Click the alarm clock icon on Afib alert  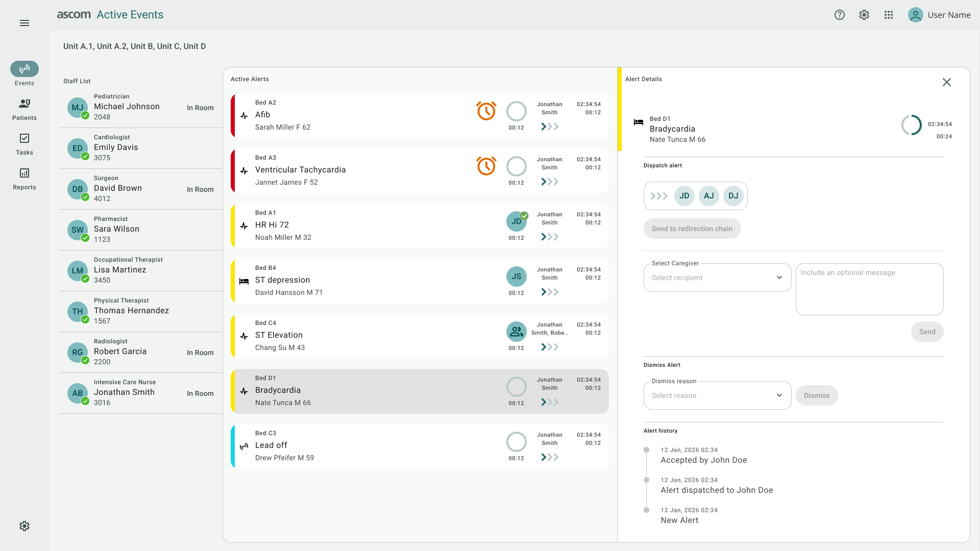[486, 111]
